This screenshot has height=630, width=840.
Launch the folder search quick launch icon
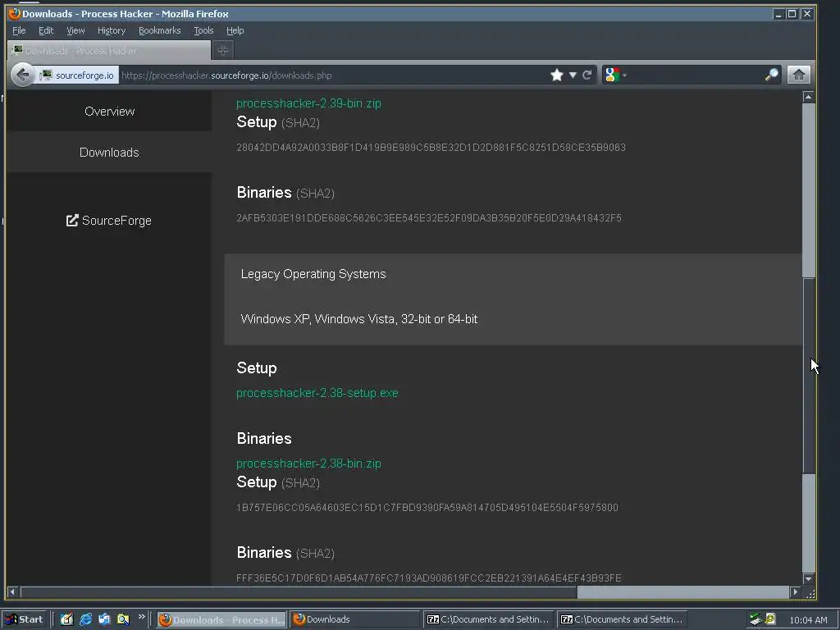tap(123, 619)
